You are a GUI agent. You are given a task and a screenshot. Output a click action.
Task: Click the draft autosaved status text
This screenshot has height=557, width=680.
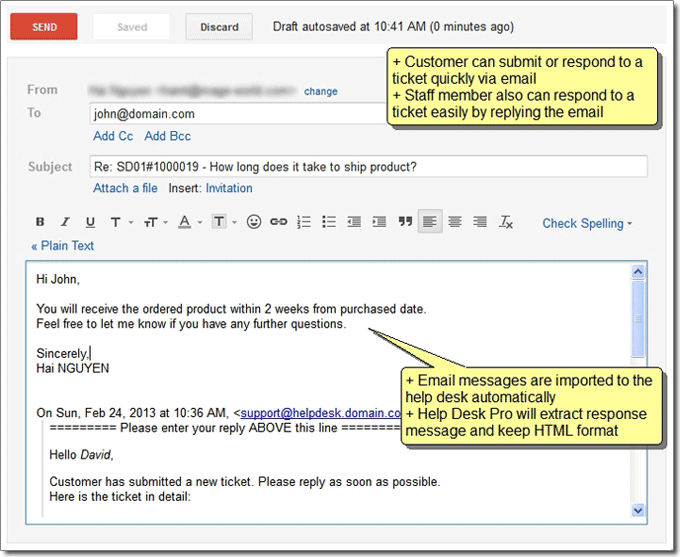393,26
